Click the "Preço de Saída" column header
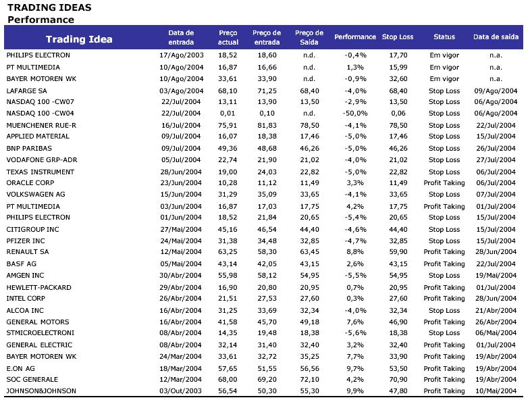This screenshot has width=532, height=400. (309, 36)
